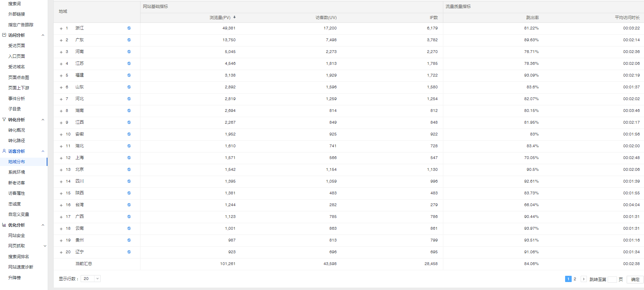Click the blue icon in the 台湾 row
The width and height of the screenshot is (644, 290).
click(129, 205)
